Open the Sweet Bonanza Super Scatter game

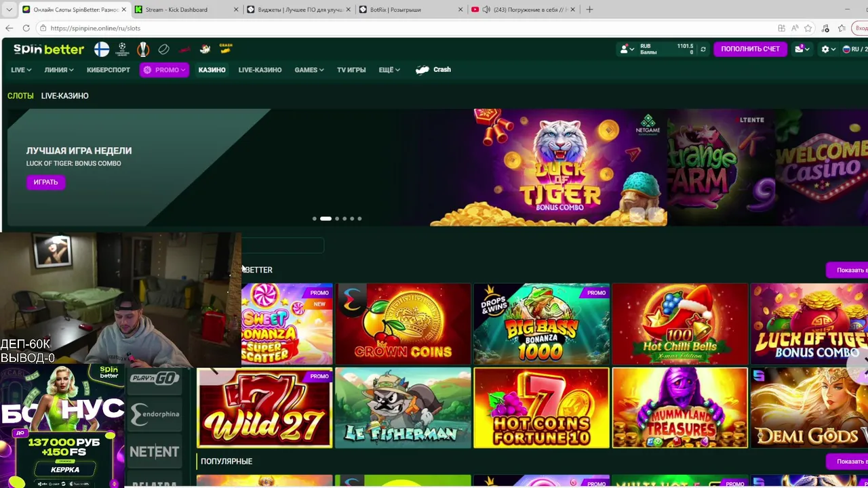287,324
